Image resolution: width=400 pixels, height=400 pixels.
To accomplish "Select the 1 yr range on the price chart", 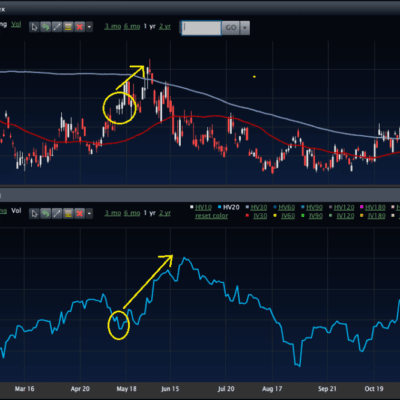I will 150,26.
